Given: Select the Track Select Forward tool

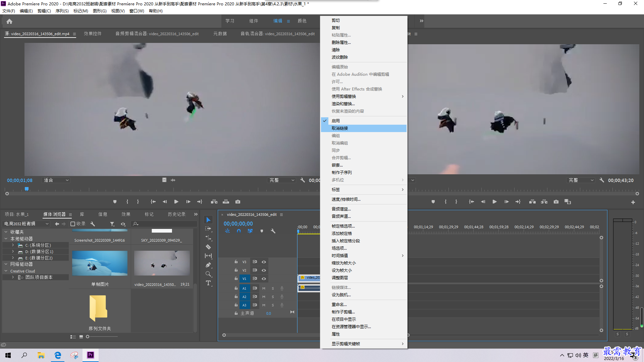Looking at the screenshot, I should click(x=208, y=229).
